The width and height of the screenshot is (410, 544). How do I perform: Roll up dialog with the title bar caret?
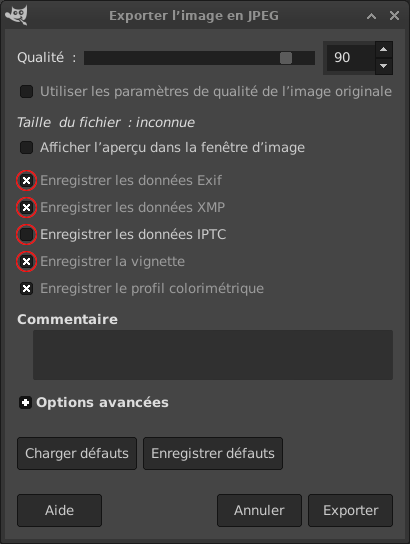(371, 16)
